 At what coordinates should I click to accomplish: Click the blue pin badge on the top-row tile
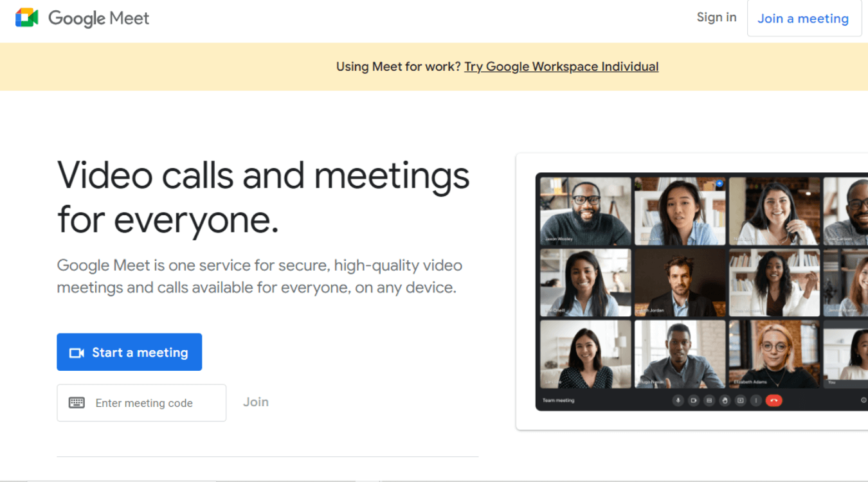click(719, 184)
